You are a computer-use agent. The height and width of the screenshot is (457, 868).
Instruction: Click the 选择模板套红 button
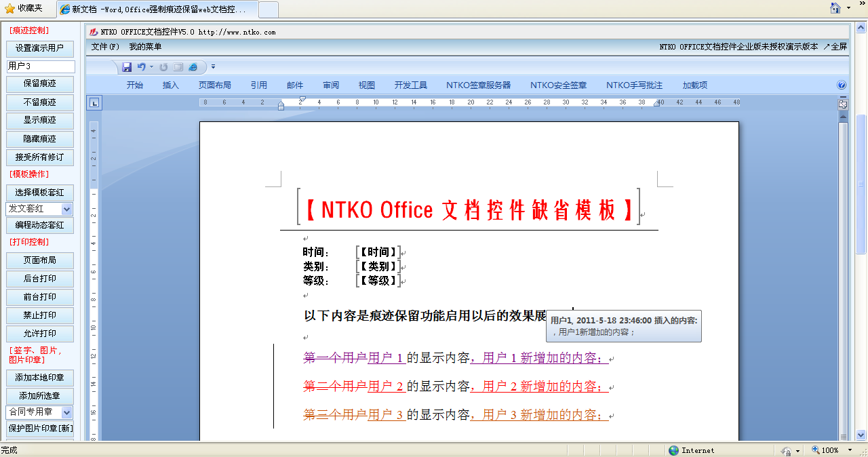[x=40, y=193]
